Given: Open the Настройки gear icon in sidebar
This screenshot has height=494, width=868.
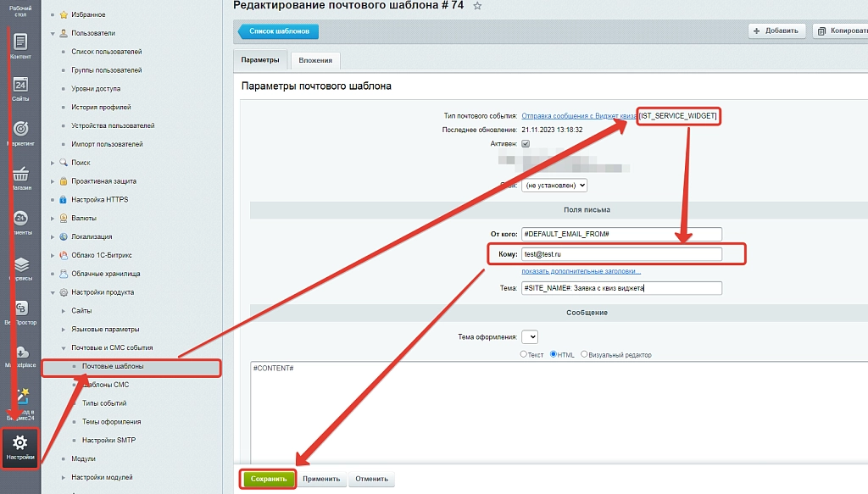Looking at the screenshot, I should (20, 443).
